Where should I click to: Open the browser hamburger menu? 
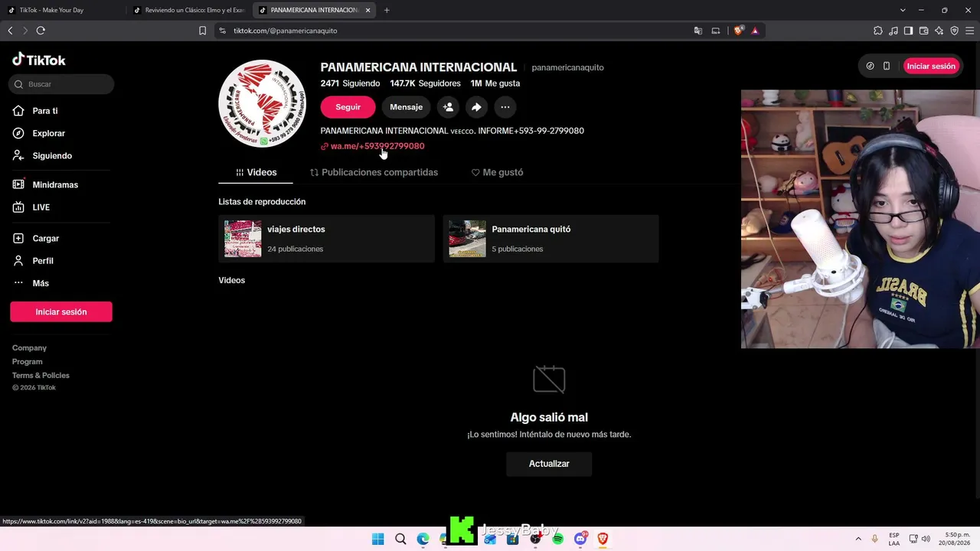click(x=970, y=31)
